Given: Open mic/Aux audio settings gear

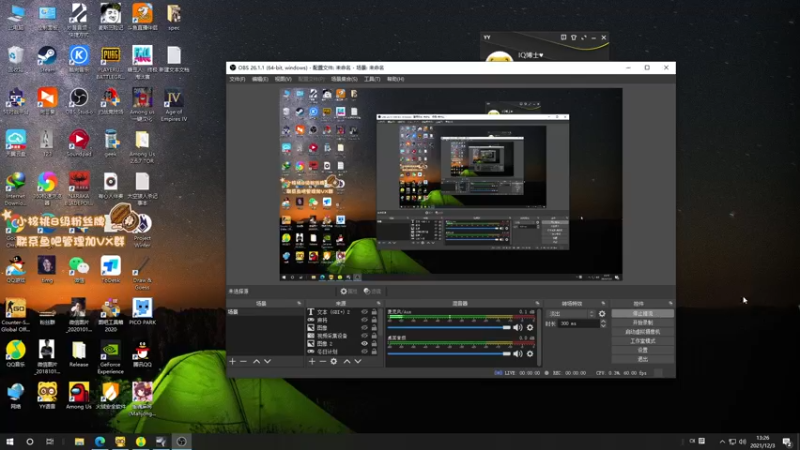Looking at the screenshot, I should click(530, 328).
